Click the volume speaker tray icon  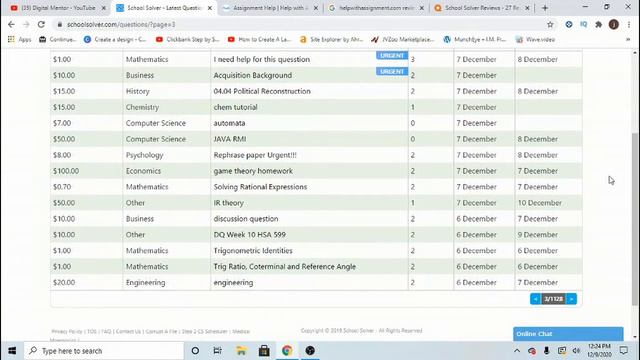(x=576, y=351)
